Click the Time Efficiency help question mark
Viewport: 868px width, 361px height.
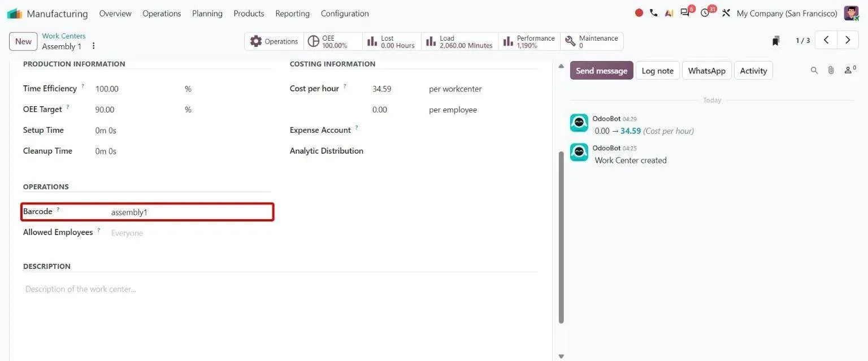pos(83,86)
